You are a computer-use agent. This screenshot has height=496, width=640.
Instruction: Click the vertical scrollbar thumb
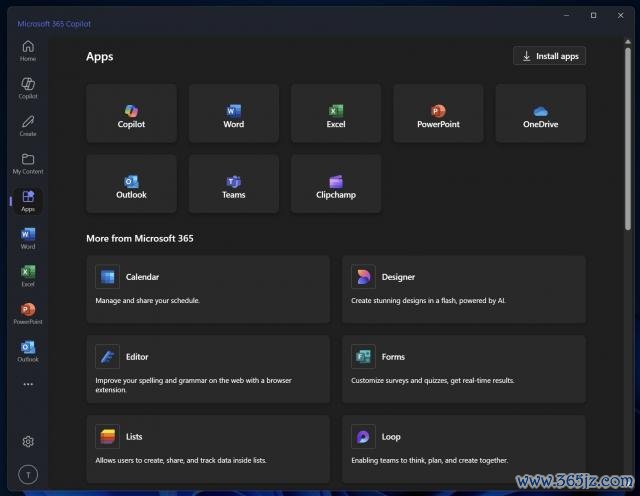coord(628,139)
